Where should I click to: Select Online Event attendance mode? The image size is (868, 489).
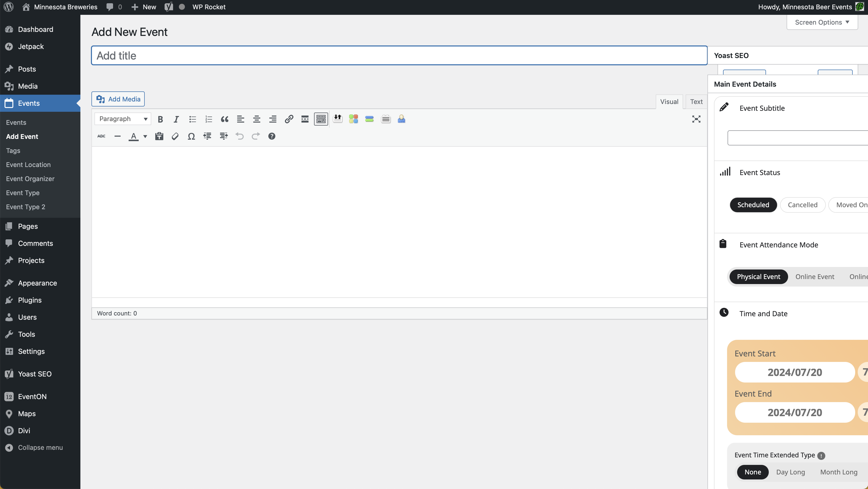(x=815, y=277)
